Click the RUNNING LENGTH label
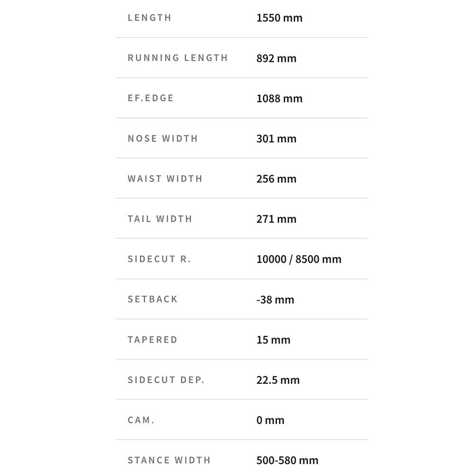 click(x=178, y=58)
